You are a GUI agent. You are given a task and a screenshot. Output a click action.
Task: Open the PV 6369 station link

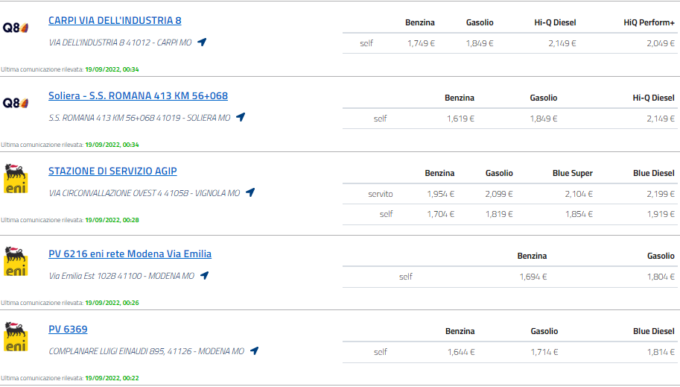click(68, 329)
